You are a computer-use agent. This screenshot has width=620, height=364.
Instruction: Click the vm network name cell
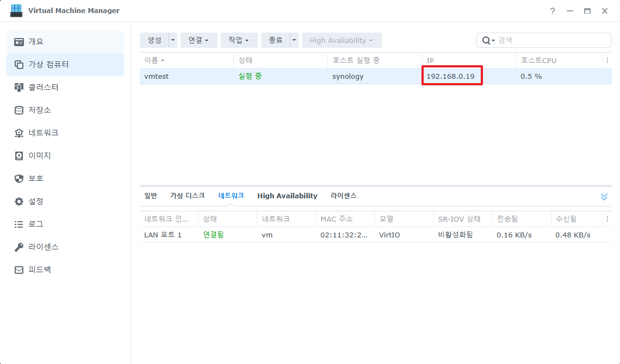[267, 235]
